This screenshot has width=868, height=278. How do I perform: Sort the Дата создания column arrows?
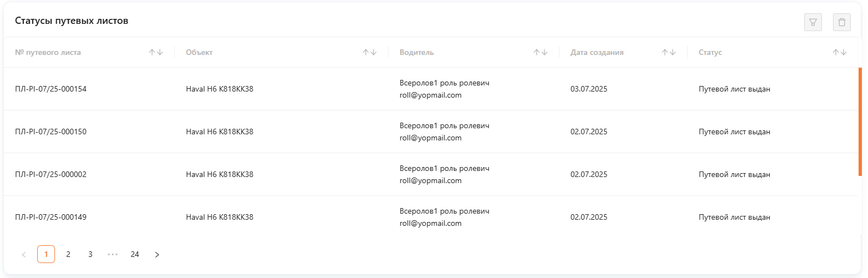click(669, 52)
